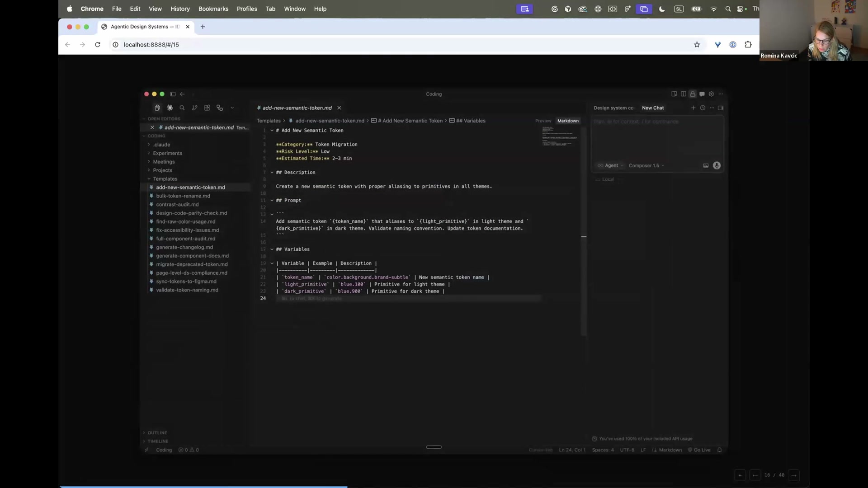Collapse the Templates folder
This screenshot has width=868, height=488.
(165, 179)
